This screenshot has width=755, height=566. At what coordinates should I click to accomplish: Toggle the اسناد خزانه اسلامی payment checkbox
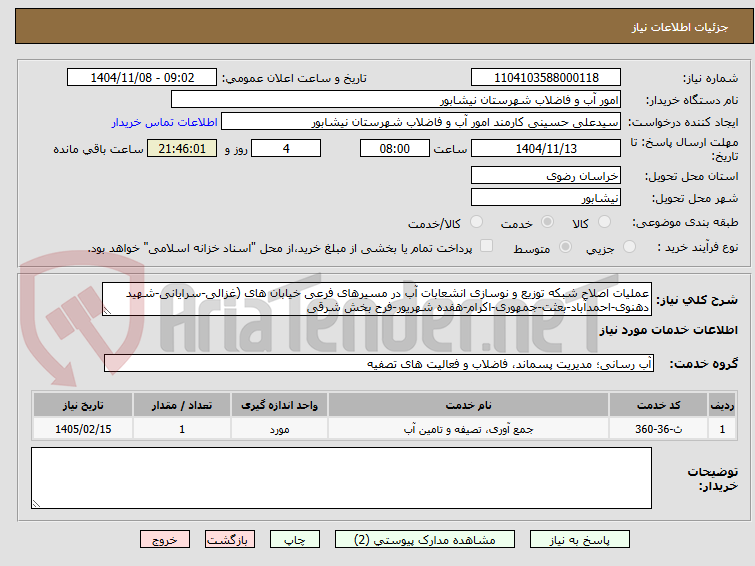coord(487,246)
